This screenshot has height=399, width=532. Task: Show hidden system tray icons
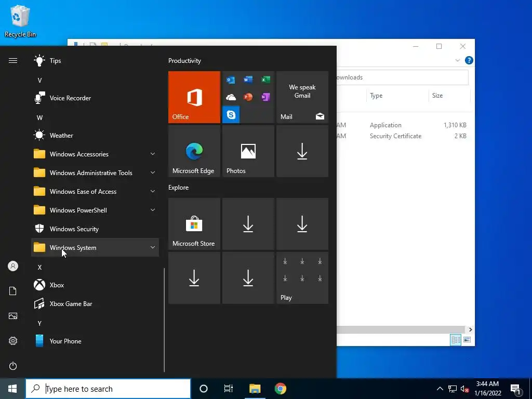click(x=440, y=389)
